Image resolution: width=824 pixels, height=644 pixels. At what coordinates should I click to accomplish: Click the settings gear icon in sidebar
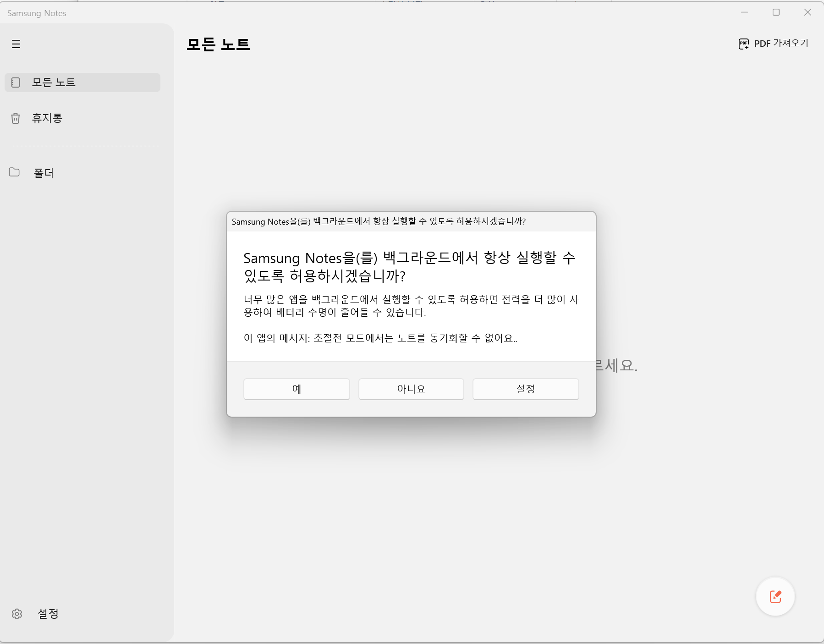point(17,614)
